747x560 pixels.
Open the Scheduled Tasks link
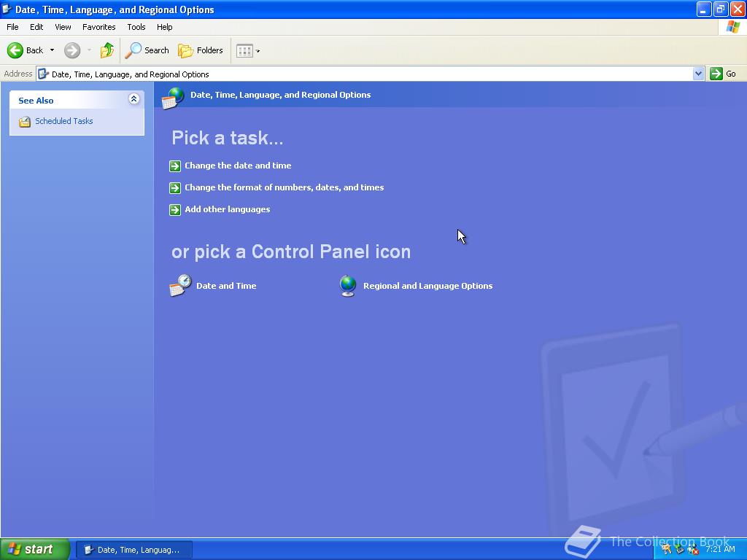tap(64, 121)
